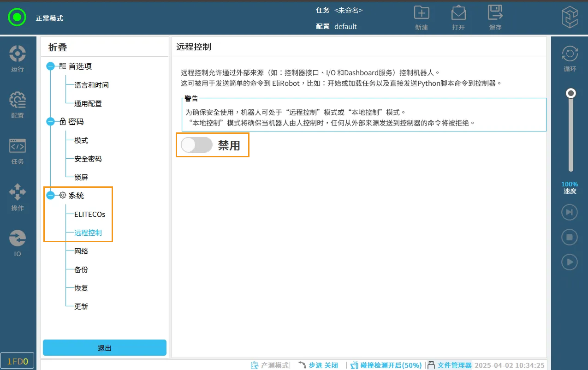Image resolution: width=588 pixels, height=370 pixels.
Task: Click the 循环 (Loop) icon on the right
Action: (570, 58)
